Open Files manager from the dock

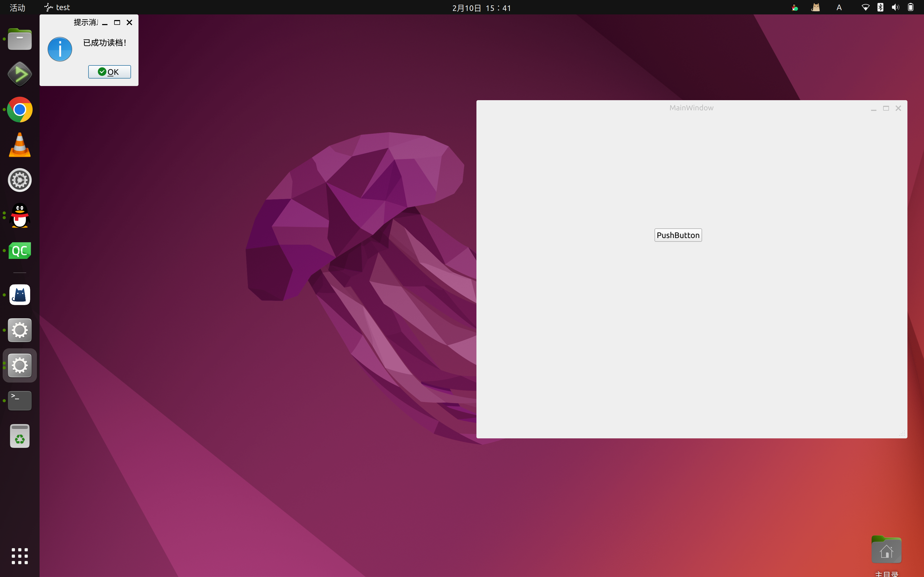[x=20, y=39]
